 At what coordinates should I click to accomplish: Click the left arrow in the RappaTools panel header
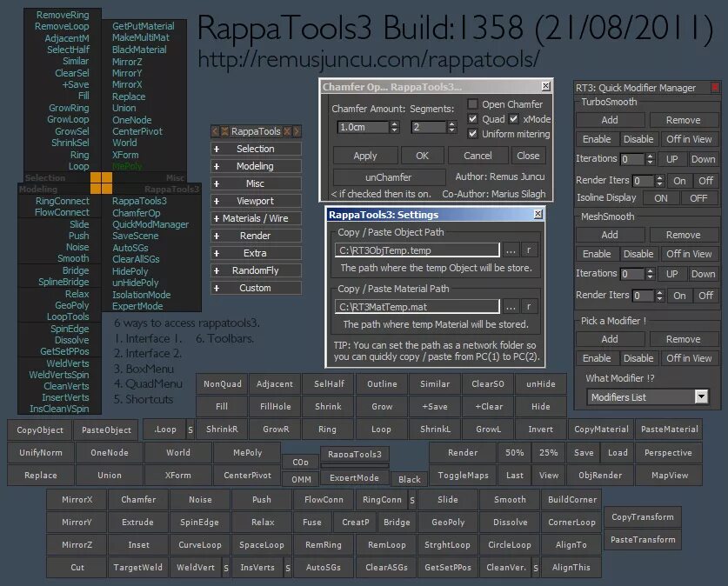(x=215, y=131)
